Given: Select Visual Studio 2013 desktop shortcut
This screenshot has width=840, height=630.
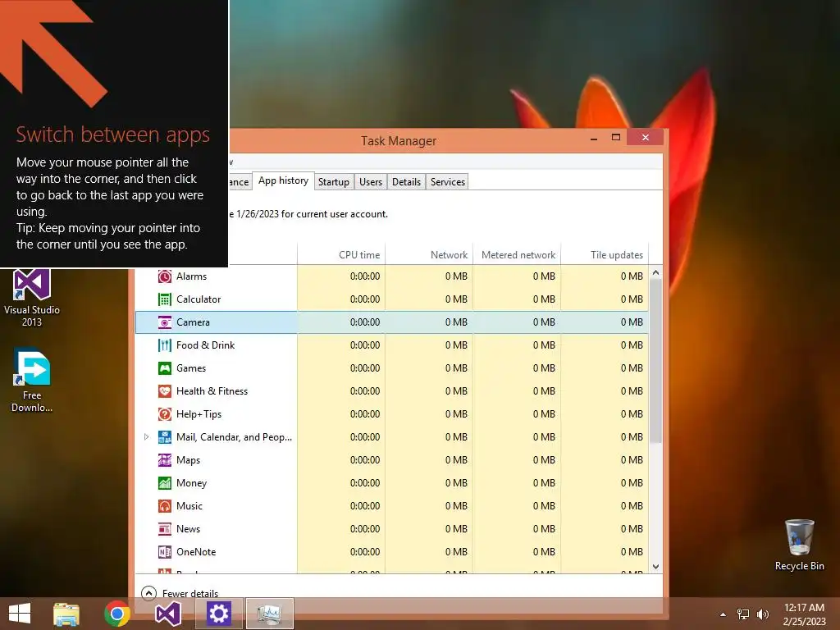Looking at the screenshot, I should pyautogui.click(x=32, y=298).
